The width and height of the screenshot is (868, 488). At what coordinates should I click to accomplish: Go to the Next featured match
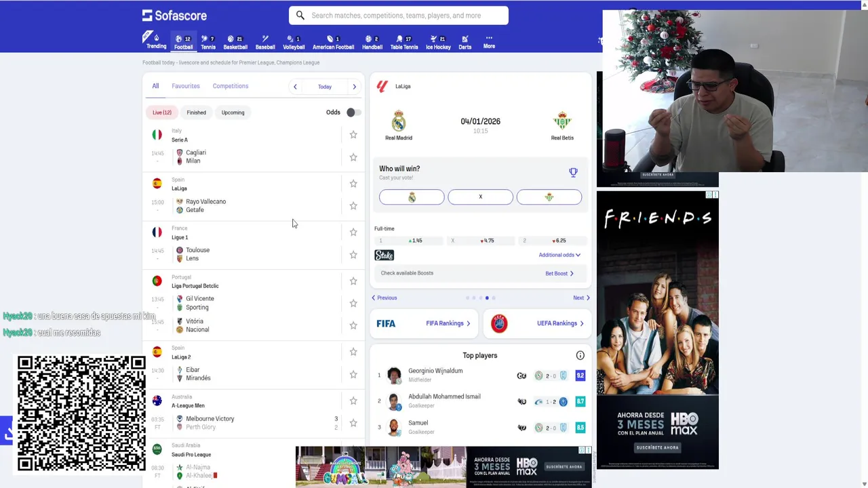click(581, 298)
